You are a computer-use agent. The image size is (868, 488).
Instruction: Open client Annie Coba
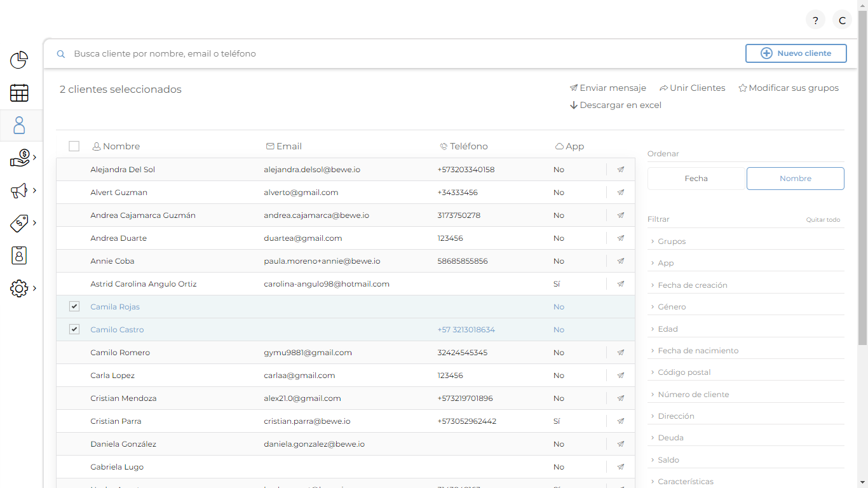(112, 261)
